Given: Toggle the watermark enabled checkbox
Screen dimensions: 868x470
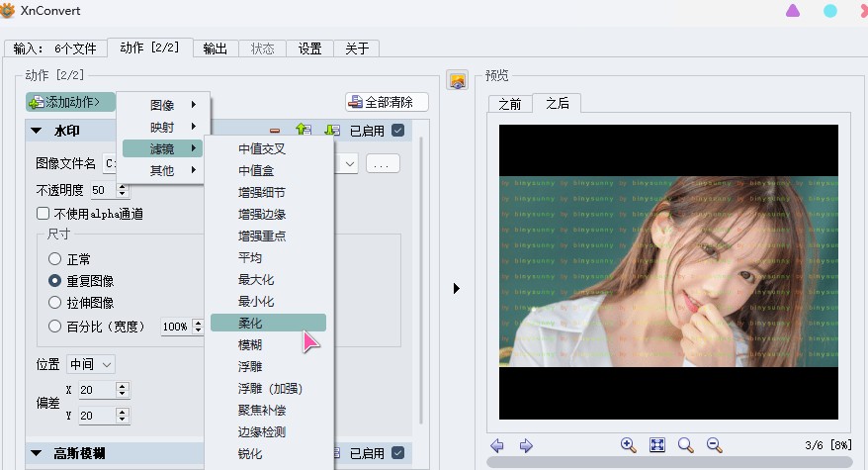Looking at the screenshot, I should pos(397,131).
